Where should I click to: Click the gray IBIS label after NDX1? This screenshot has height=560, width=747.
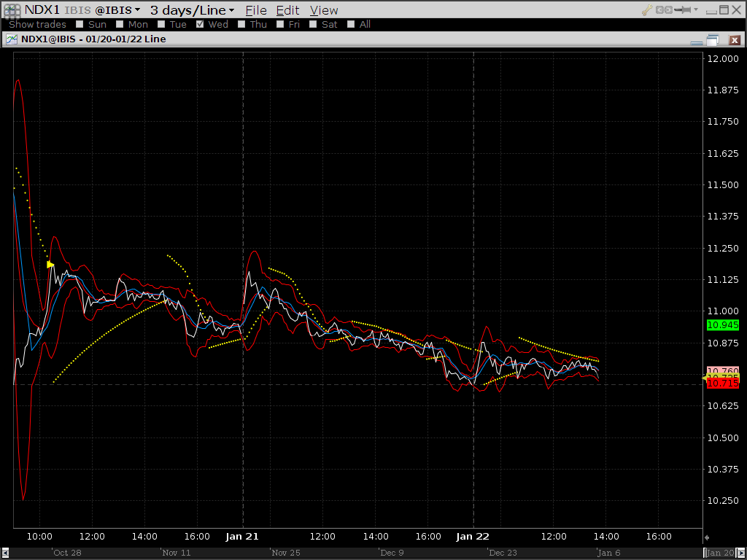(77, 10)
